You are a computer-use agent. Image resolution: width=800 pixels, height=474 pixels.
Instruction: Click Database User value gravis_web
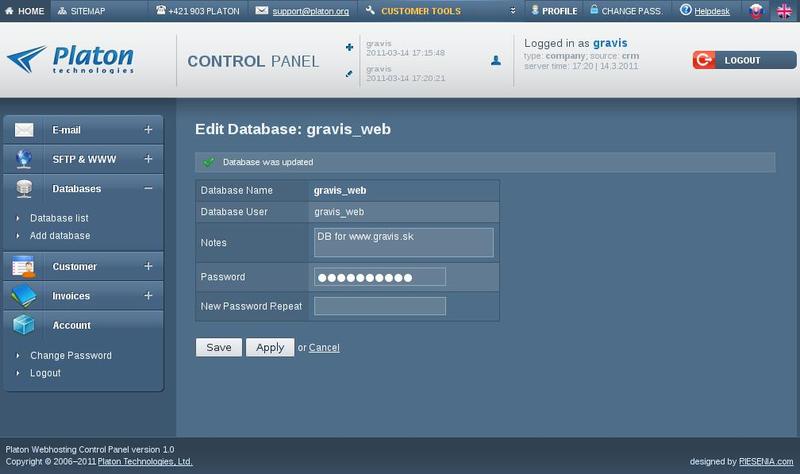click(x=339, y=212)
